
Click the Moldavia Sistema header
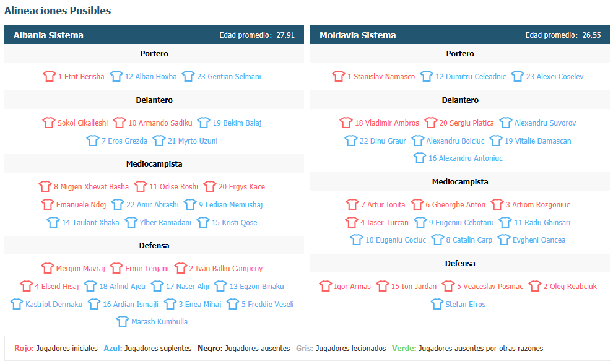click(x=459, y=35)
